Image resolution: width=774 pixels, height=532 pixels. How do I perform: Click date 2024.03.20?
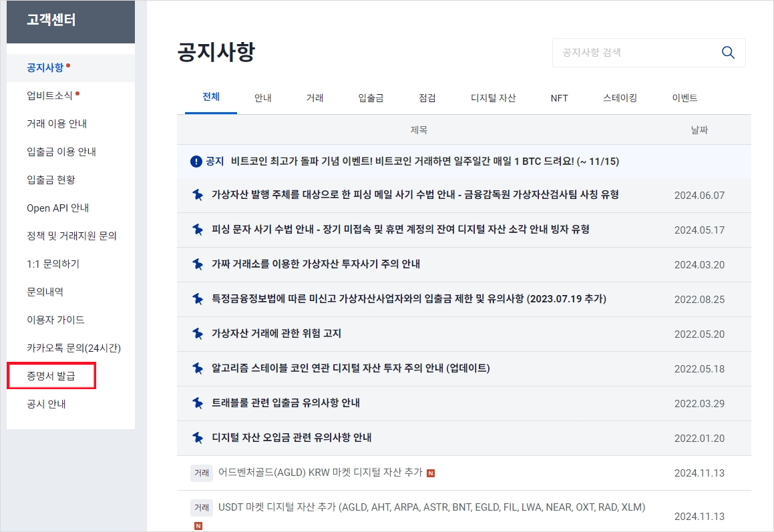click(x=699, y=265)
